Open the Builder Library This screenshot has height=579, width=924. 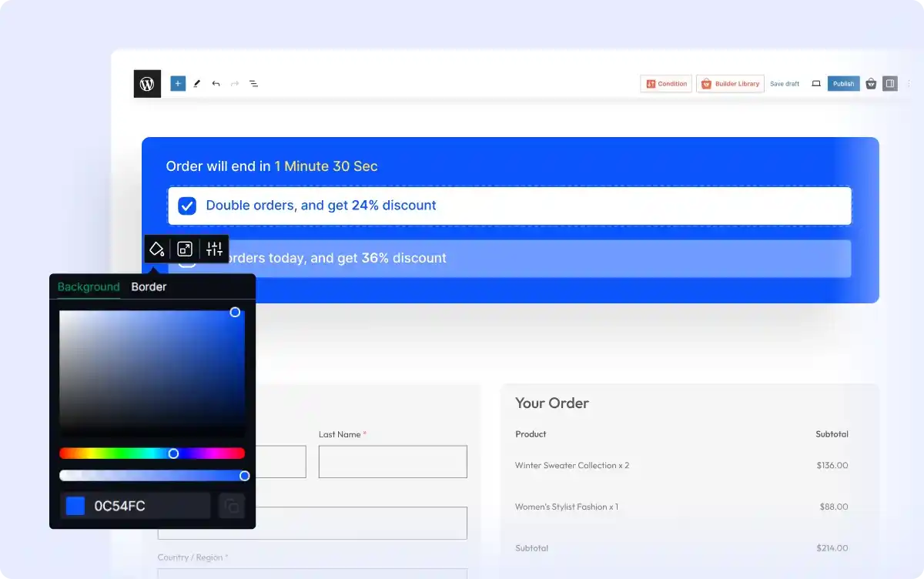pos(730,84)
